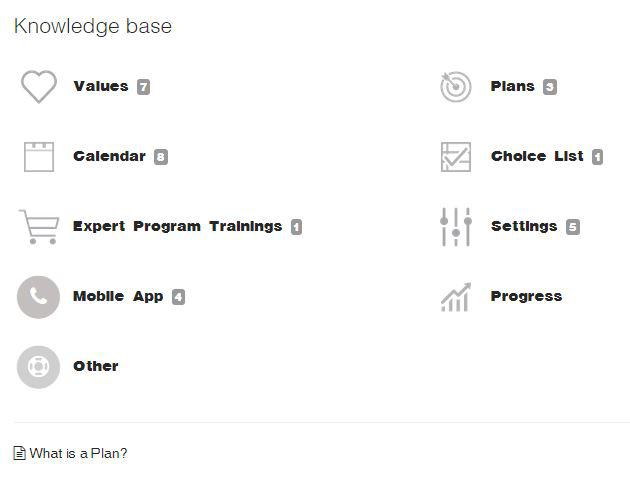
Task: Open Expert Program Trainings category
Action: point(178,227)
